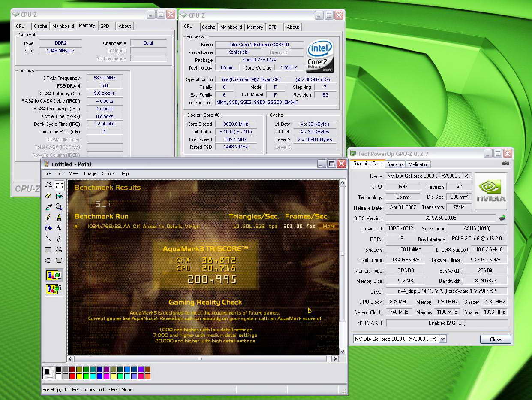Enable the opaque selection option in Paint
This screenshot has width=532, height=400.
click(x=54, y=275)
